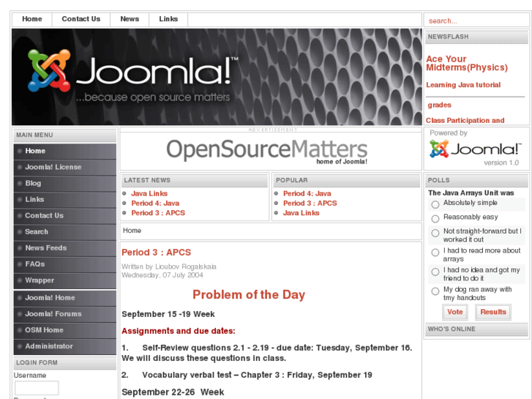Open News in the top navigation bar

(130, 19)
